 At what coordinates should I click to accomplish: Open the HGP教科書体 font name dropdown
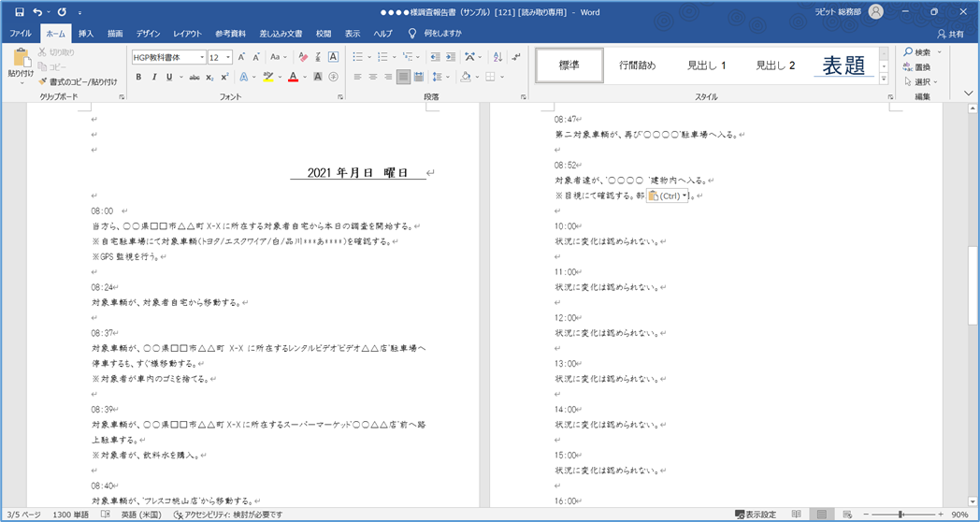coord(202,57)
